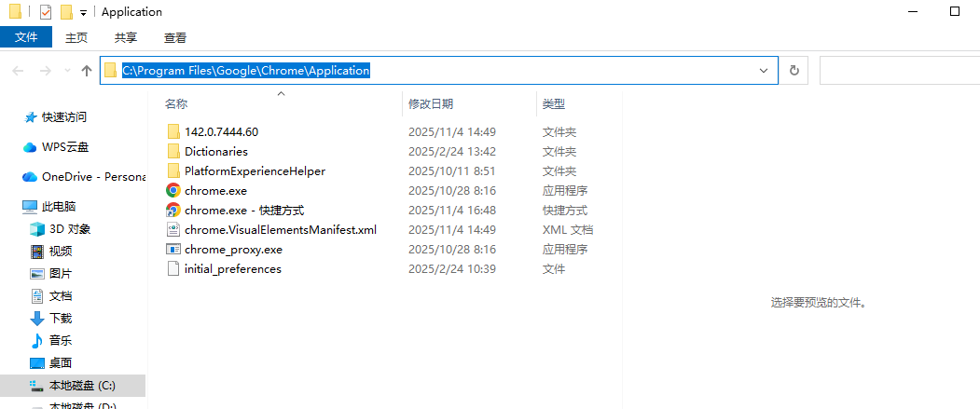Click the 下载 arrow icon
The image size is (980, 409).
pos(37,319)
